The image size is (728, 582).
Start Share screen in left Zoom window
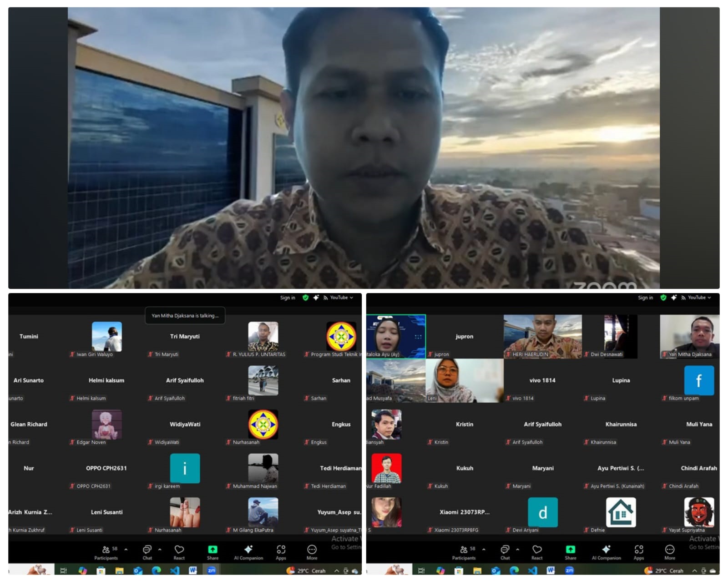[212, 552]
